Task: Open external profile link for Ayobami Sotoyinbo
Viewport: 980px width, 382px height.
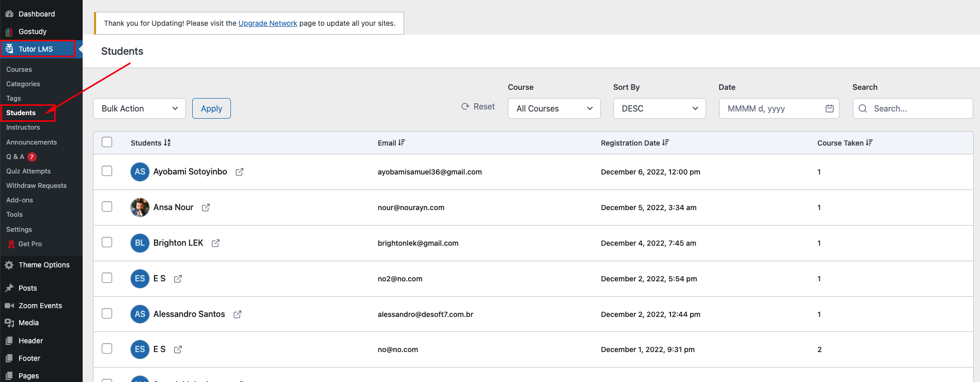Action: [240, 172]
